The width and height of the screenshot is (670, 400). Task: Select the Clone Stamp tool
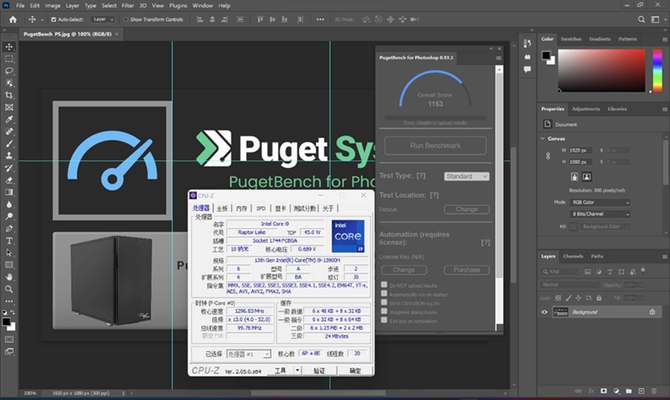tap(9, 156)
